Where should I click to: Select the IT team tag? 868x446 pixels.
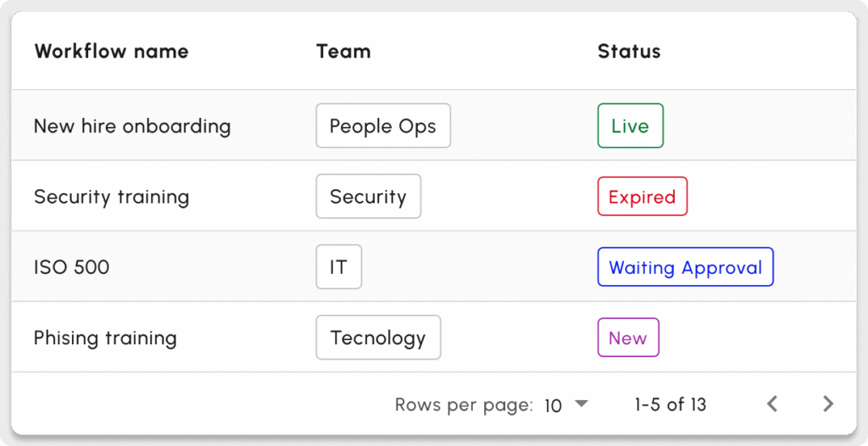coord(338,267)
